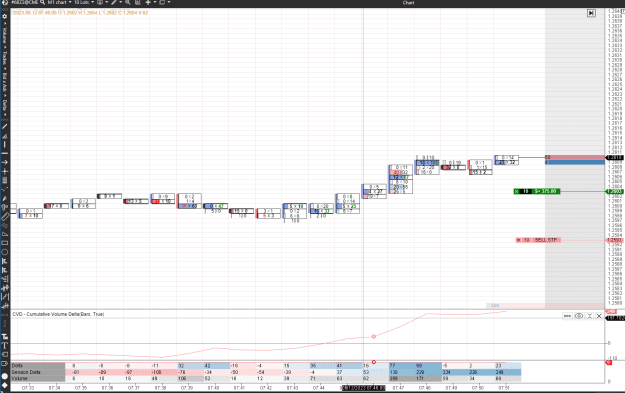Select the rectangle drawing tool
625x393 pixels.
(x=5, y=243)
